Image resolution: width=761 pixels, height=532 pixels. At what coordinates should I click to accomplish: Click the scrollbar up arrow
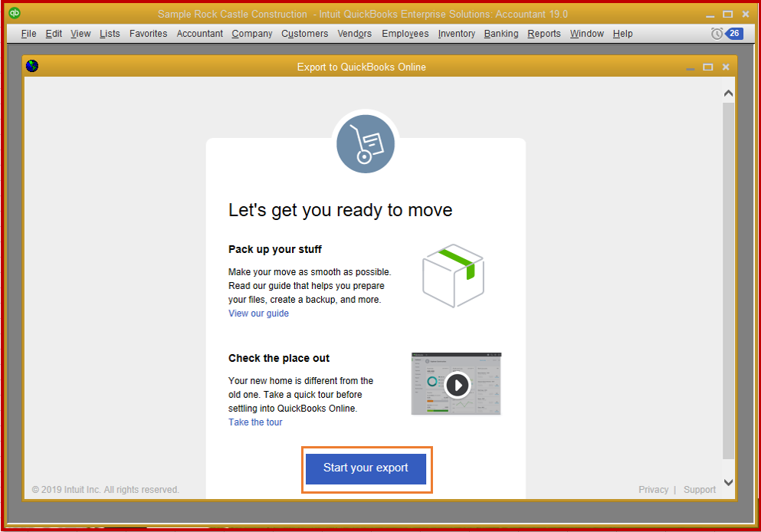(728, 94)
